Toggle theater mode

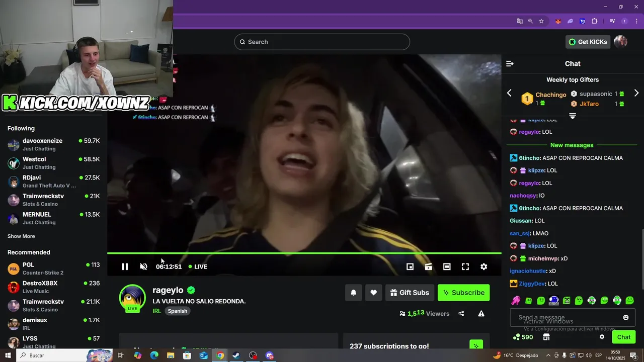click(x=447, y=266)
